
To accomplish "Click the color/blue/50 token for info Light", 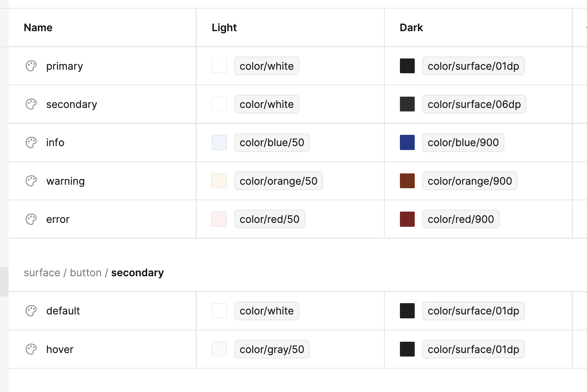I will 272,143.
